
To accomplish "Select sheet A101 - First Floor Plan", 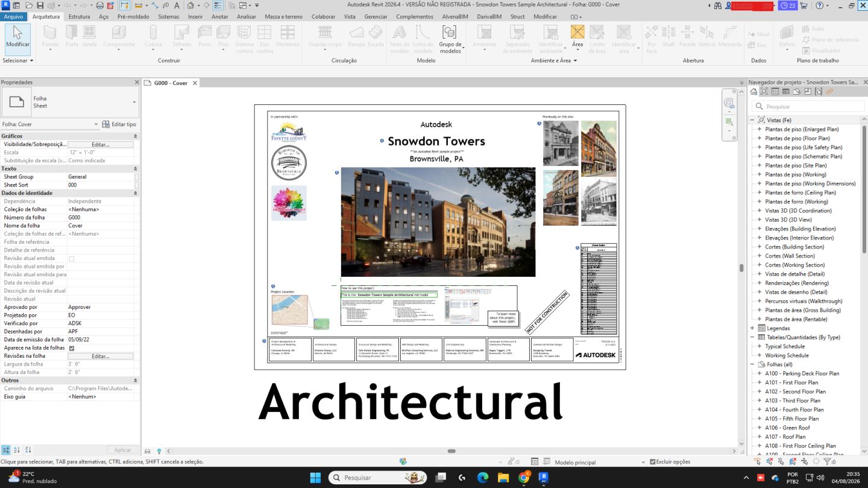I will pos(791,382).
